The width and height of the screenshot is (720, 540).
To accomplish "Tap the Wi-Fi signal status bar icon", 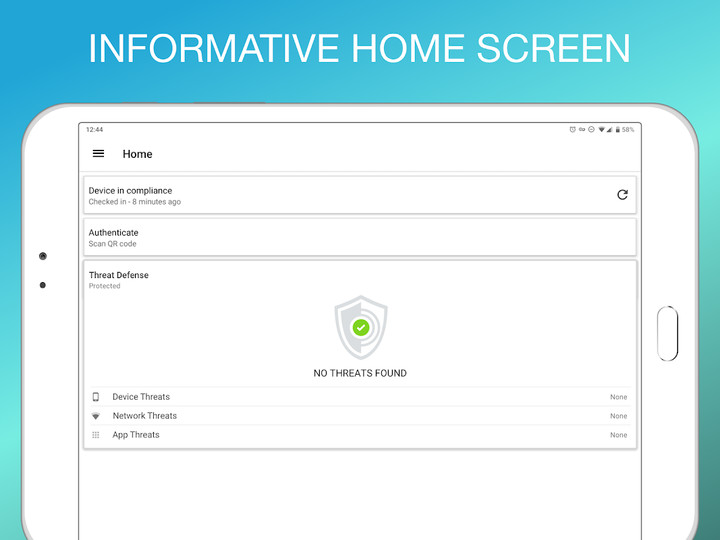I will coord(601,130).
